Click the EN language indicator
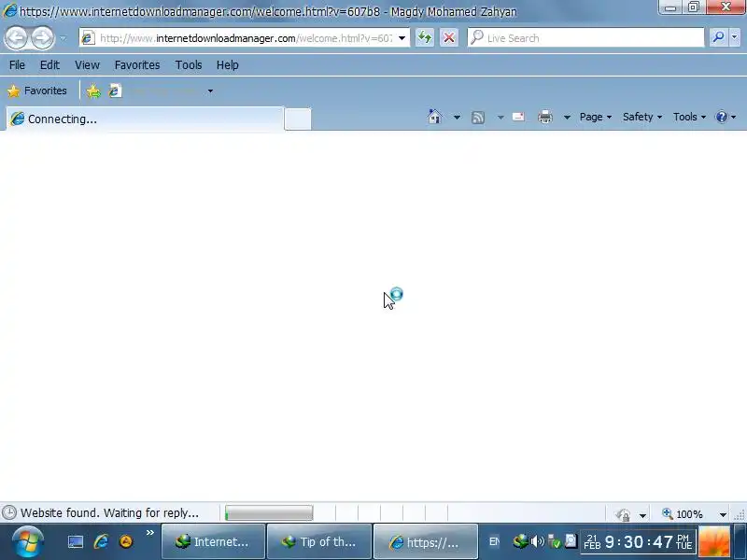Viewport: 747px width, 560px height. pyautogui.click(x=494, y=541)
